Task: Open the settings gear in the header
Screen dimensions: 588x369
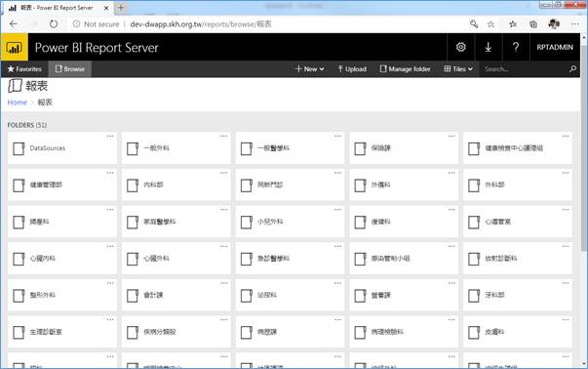Action: (461, 47)
